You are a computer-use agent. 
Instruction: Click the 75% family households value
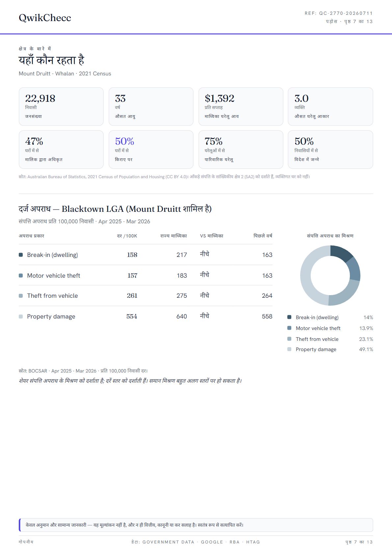214,142
